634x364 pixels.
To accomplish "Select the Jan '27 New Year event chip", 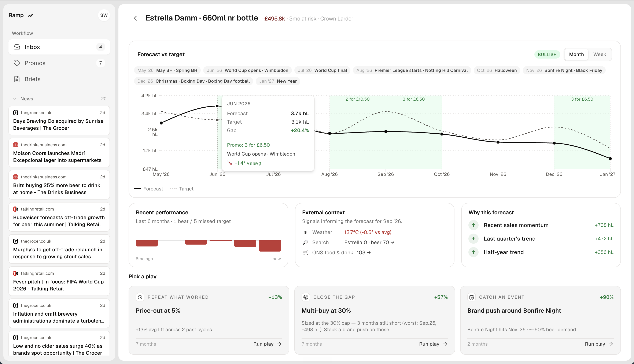I will click(278, 81).
